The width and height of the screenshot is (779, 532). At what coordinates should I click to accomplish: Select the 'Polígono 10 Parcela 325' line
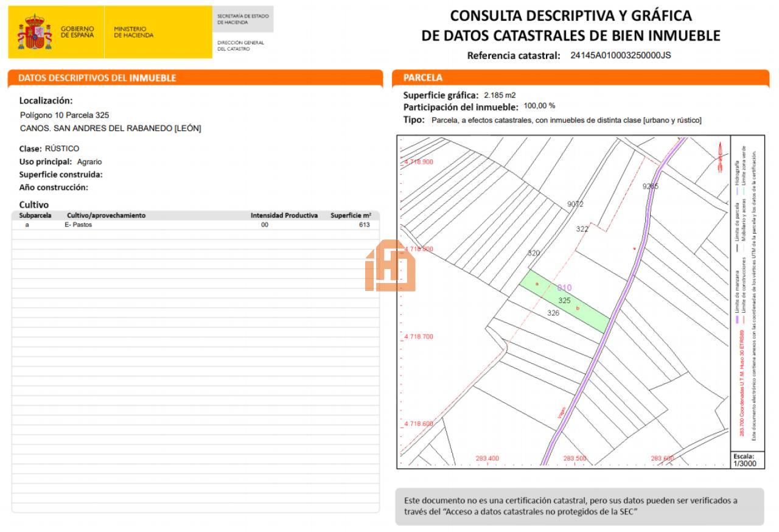[x=65, y=115]
